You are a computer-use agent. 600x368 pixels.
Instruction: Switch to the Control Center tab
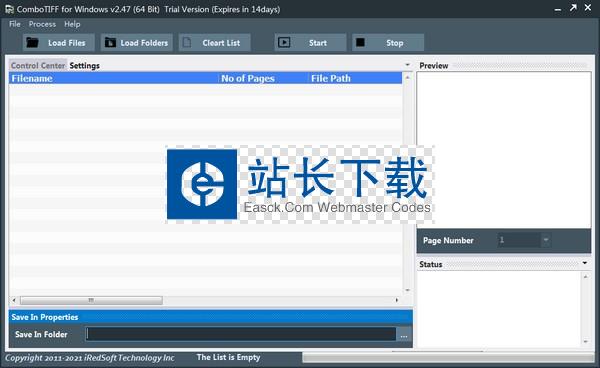click(x=38, y=65)
